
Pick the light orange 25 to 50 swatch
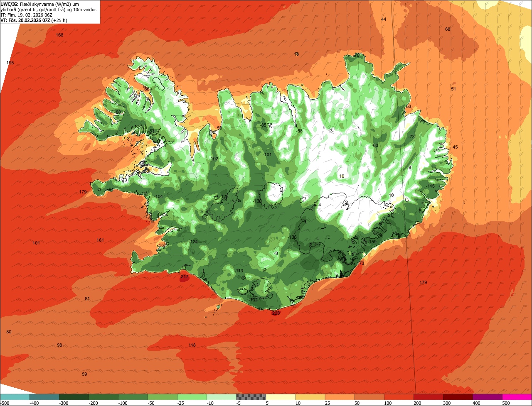pos(340,397)
